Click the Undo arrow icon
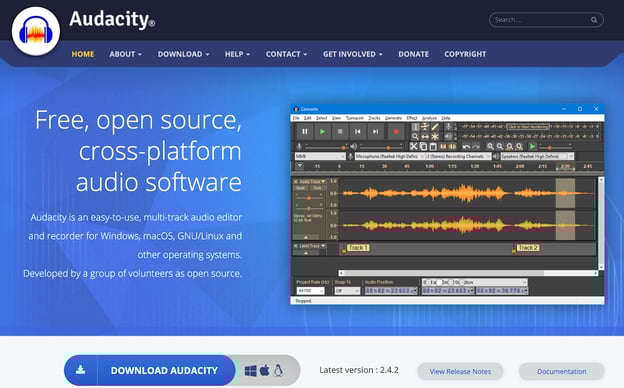Viewport: 624px width, 388px height. coord(466,147)
